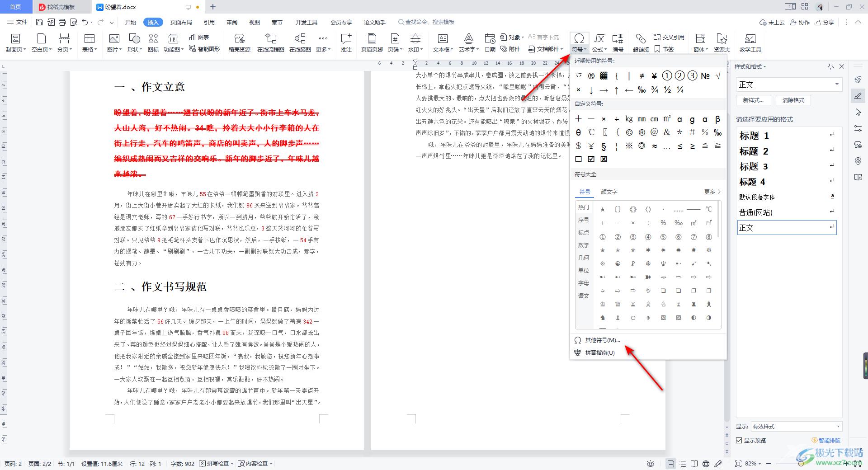This screenshot has height=470, width=868.
Task: Click the zoom slider in status bar
Action: click(801, 464)
